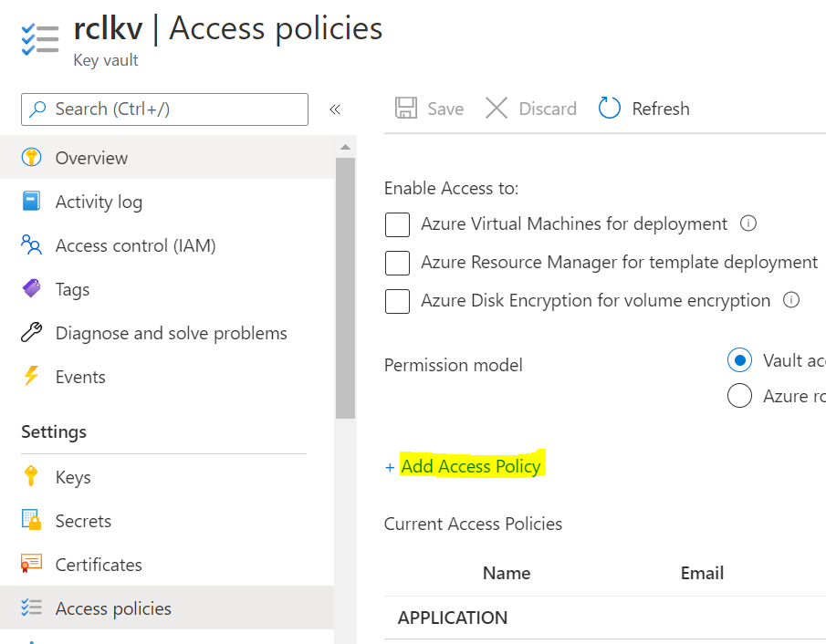Tick Azure Disk Encryption for volume encryption

pos(397,301)
